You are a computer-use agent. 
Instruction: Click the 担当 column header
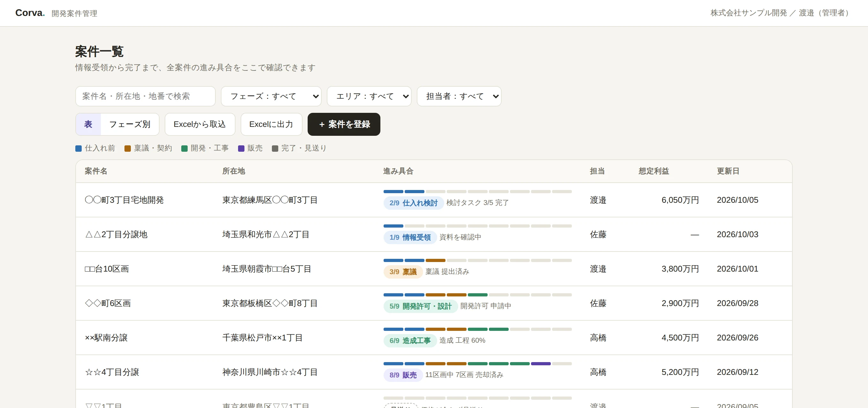597,171
